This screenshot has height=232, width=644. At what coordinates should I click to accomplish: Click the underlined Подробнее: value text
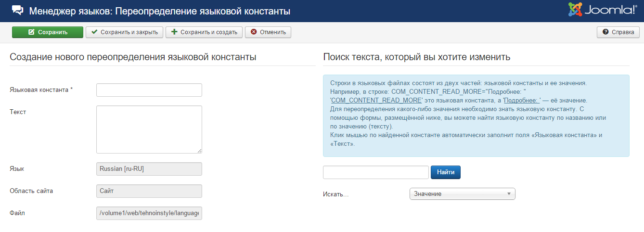(x=522, y=101)
